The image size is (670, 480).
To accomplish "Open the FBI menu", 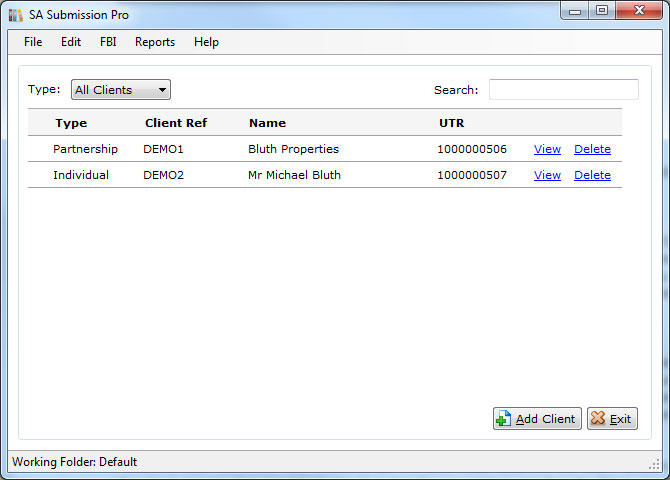I will tap(108, 42).
